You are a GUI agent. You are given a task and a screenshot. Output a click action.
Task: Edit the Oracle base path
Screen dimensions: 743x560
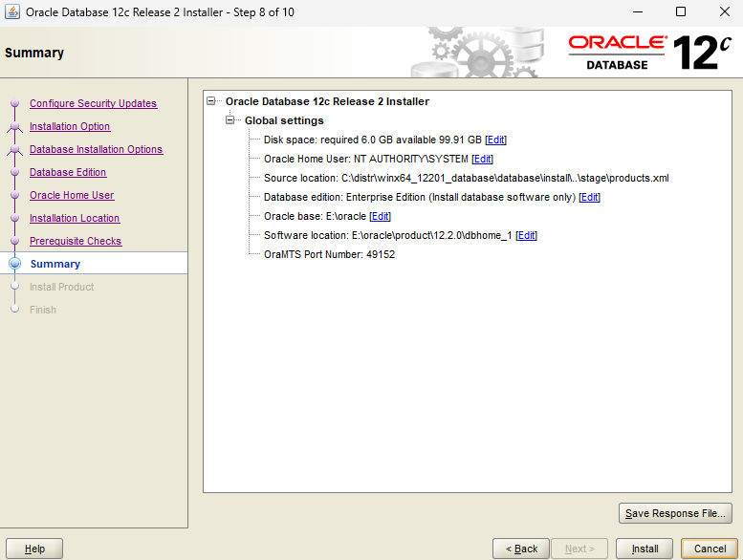point(380,216)
